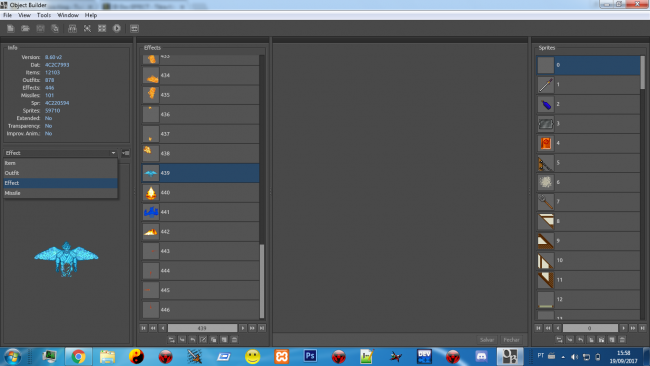
Task: Click the Effects index field showing 439
Action: point(202,328)
